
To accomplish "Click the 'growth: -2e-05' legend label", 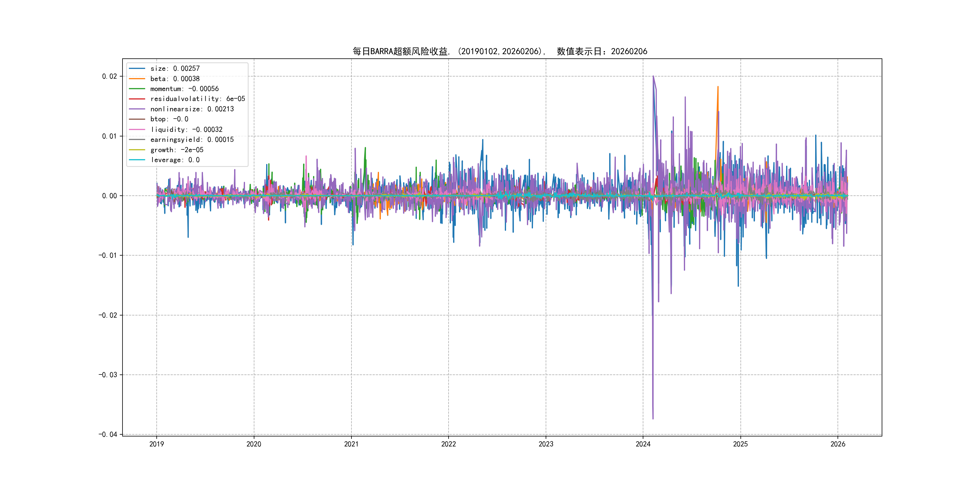I will pos(177,150).
